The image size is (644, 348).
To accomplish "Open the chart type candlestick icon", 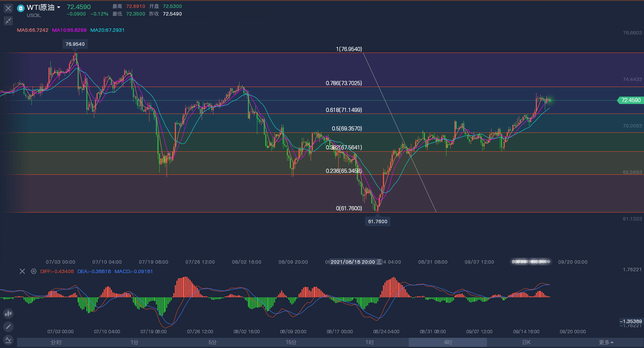I will (x=8, y=313).
